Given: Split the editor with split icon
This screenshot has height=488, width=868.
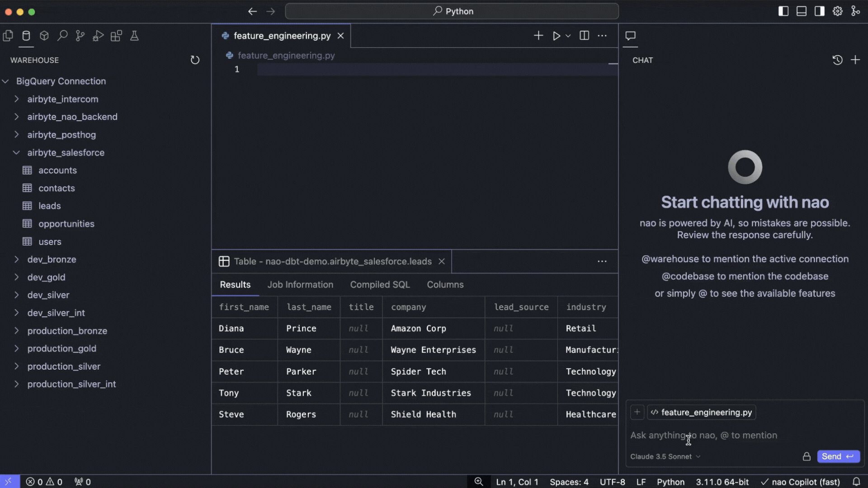Looking at the screenshot, I should (584, 36).
